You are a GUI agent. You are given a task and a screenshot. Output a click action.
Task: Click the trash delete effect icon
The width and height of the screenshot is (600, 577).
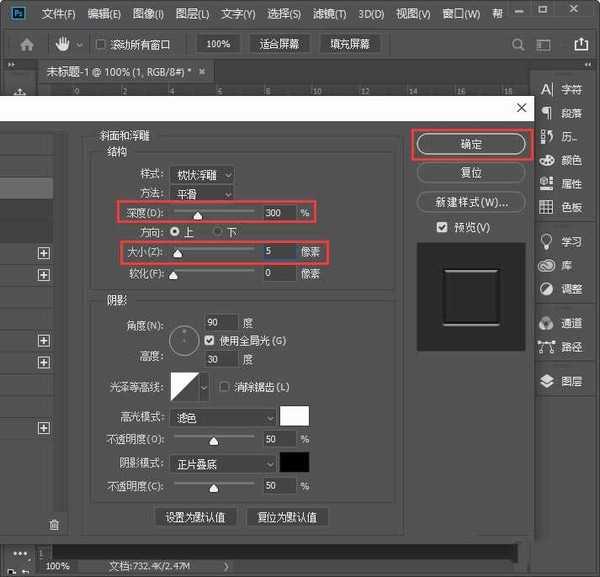point(54,524)
